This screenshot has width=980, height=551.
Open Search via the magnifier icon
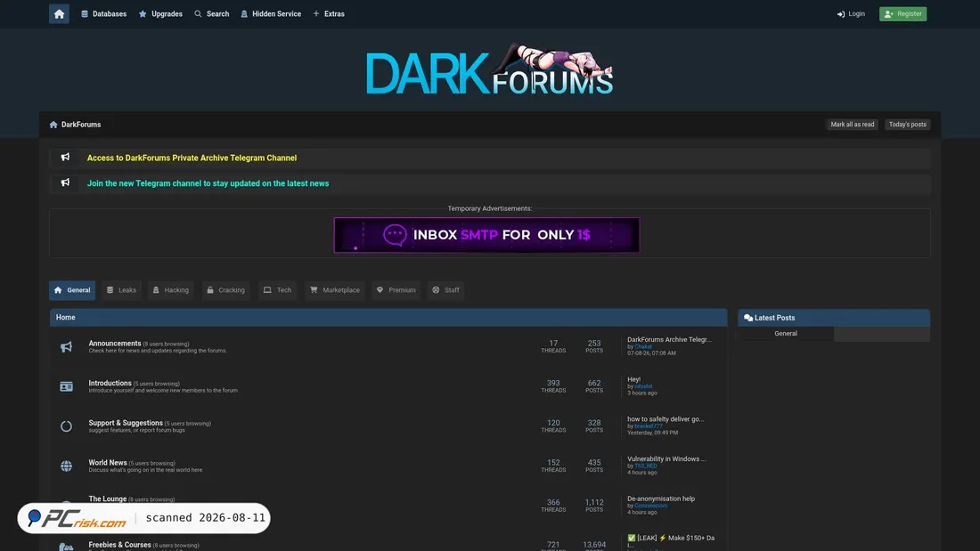(198, 13)
